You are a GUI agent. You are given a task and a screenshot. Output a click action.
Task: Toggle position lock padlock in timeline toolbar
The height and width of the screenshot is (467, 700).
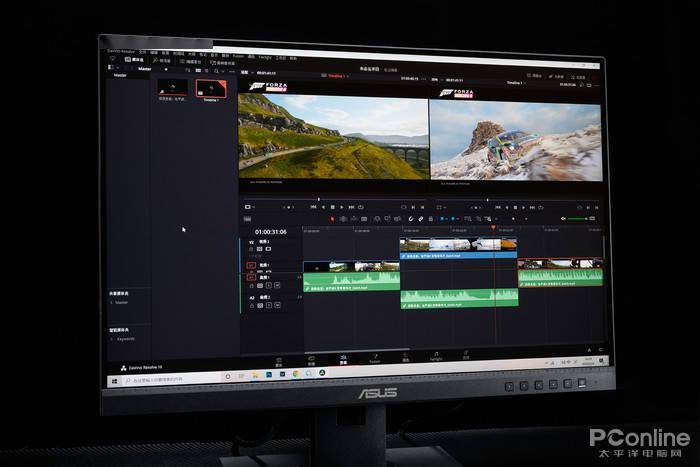tap(430, 219)
